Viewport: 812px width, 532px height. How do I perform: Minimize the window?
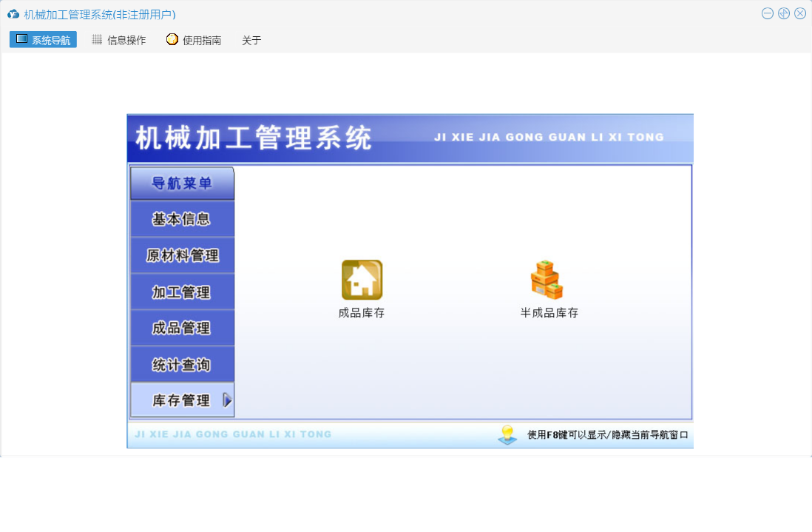768,13
